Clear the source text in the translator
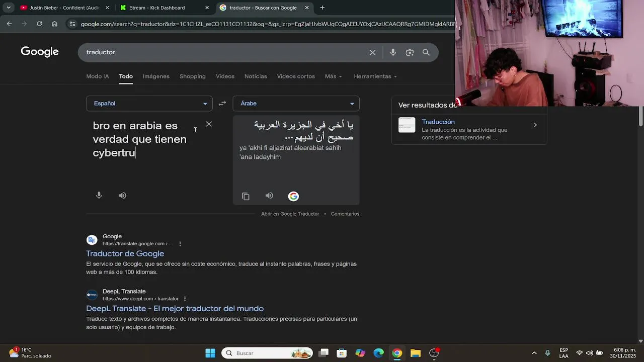The width and height of the screenshot is (644, 362). pos(209,124)
